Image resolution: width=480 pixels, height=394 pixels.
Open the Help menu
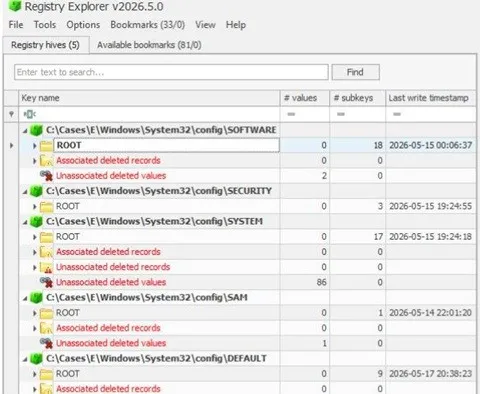tap(236, 25)
